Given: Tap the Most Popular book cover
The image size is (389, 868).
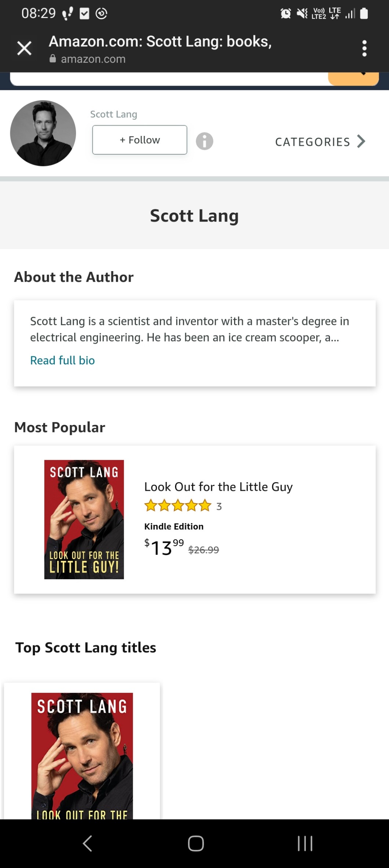Looking at the screenshot, I should (84, 519).
